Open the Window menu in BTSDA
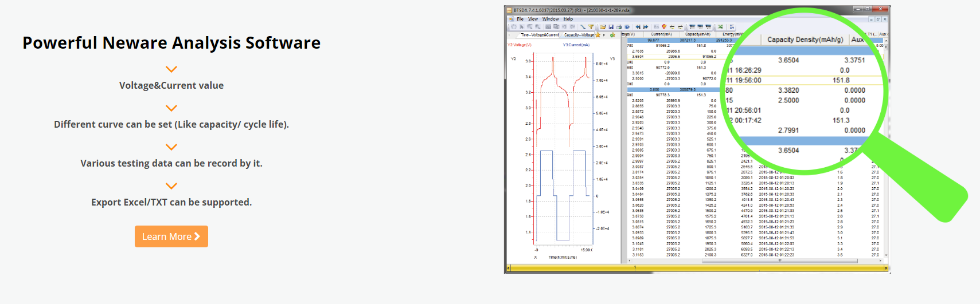This screenshot has width=980, height=304. pyautogui.click(x=550, y=19)
